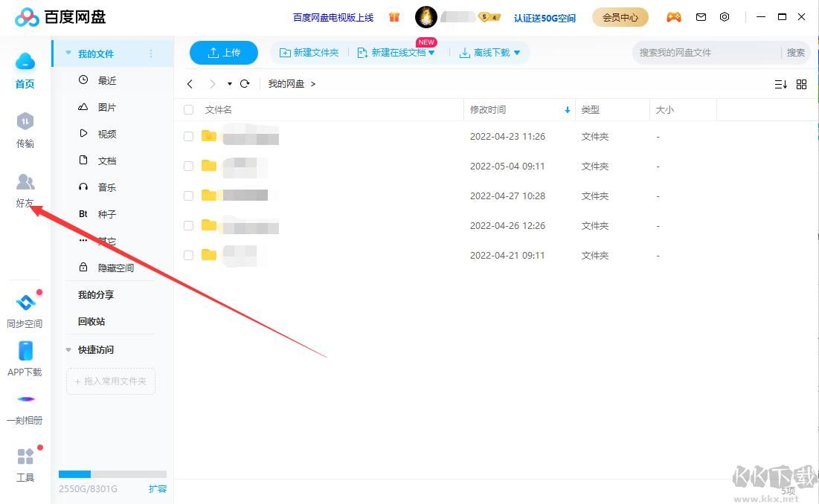Switch to grid view icon
The width and height of the screenshot is (819, 504).
coord(801,84)
